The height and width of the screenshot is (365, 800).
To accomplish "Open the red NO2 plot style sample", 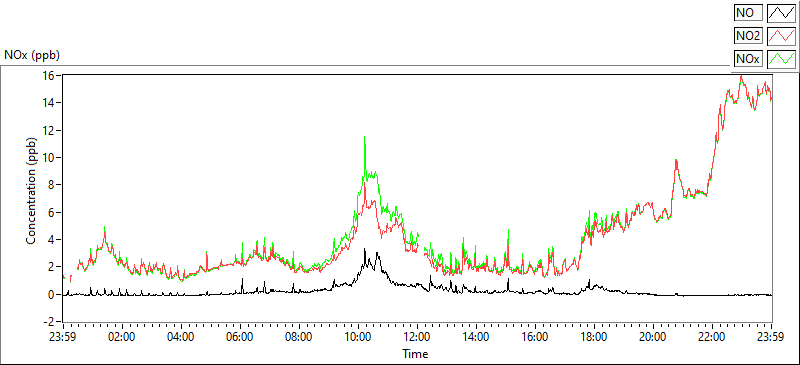I will (x=782, y=36).
